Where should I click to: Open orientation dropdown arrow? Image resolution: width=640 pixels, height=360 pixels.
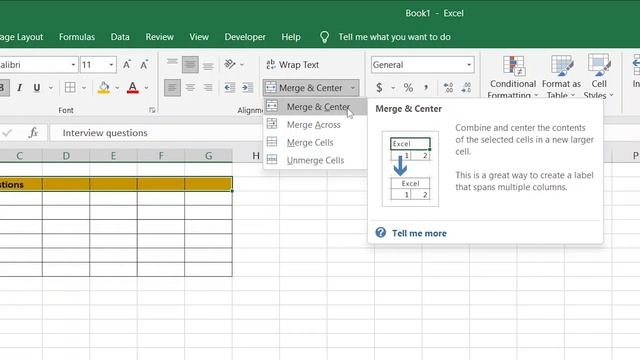(242, 64)
